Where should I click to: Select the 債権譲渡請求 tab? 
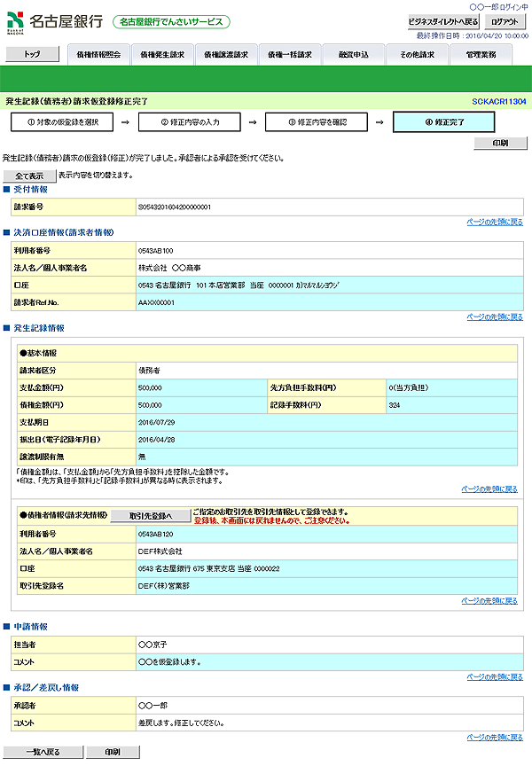tap(226, 55)
